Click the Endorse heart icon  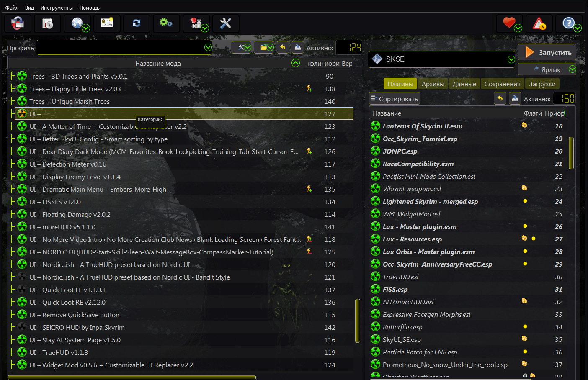click(509, 23)
